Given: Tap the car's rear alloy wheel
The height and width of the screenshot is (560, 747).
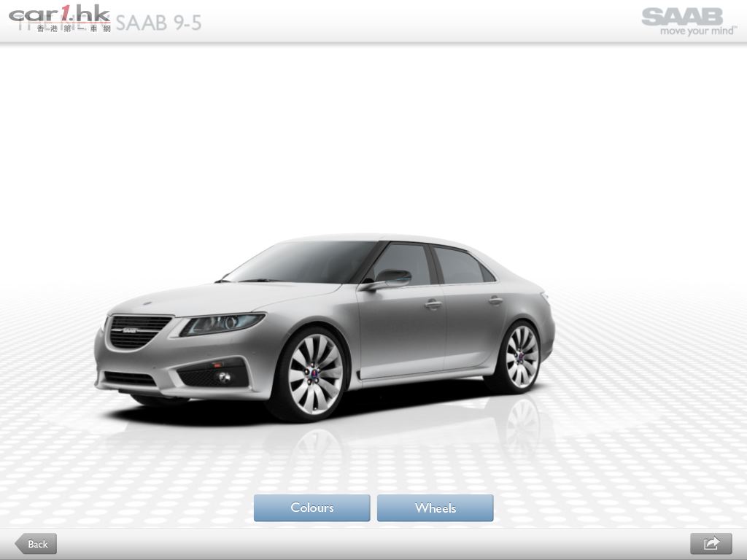Looking at the screenshot, I should 521,356.
